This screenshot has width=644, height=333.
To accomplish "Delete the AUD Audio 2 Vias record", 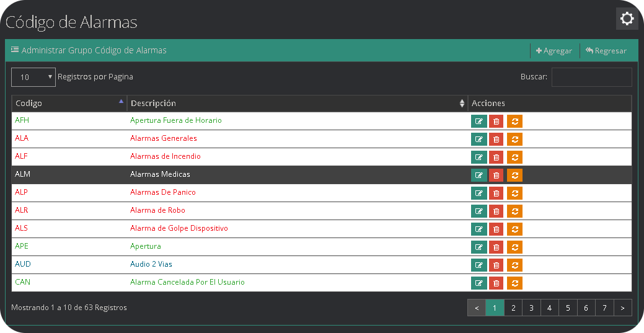I will tap(496, 265).
